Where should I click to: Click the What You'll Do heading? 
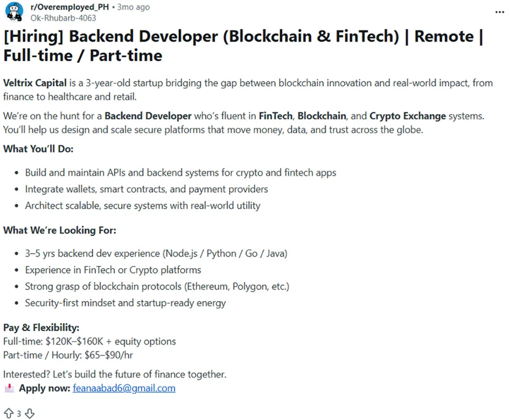(38, 149)
